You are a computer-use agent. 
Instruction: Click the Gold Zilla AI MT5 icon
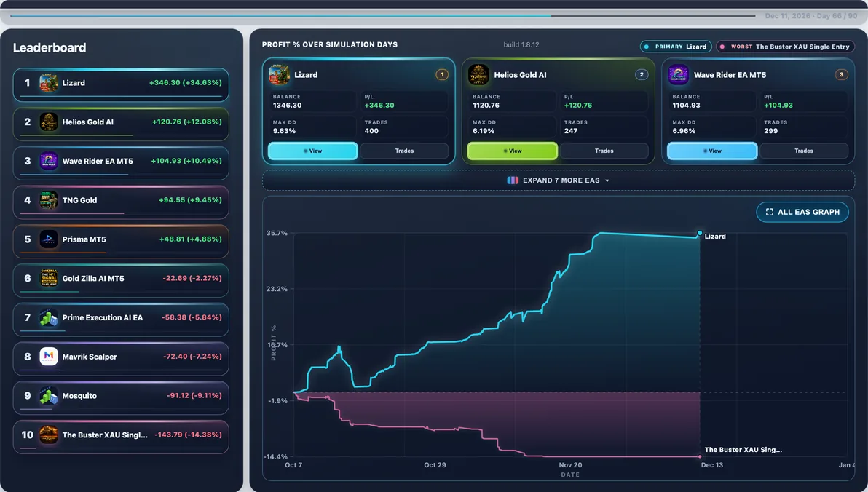49,278
